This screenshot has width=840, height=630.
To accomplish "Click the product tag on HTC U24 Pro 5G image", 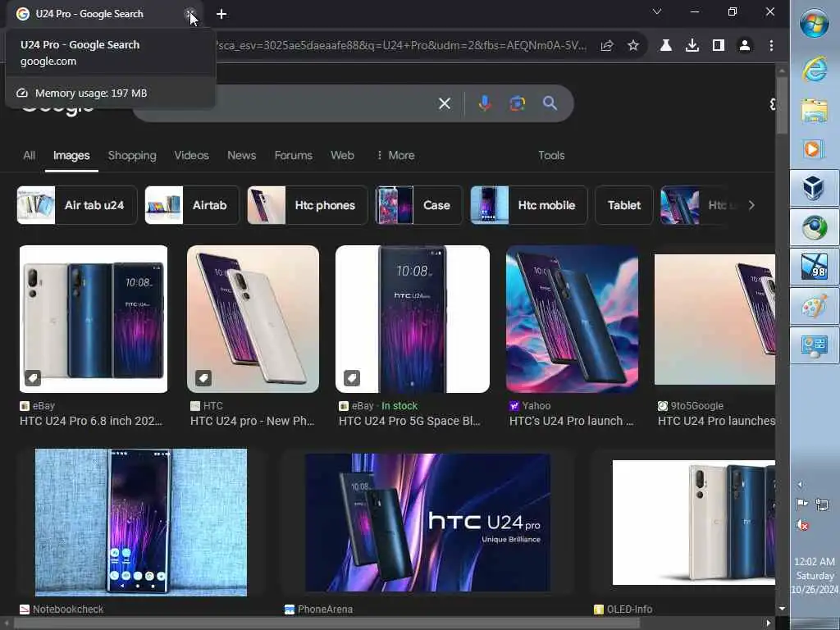I will click(x=351, y=378).
